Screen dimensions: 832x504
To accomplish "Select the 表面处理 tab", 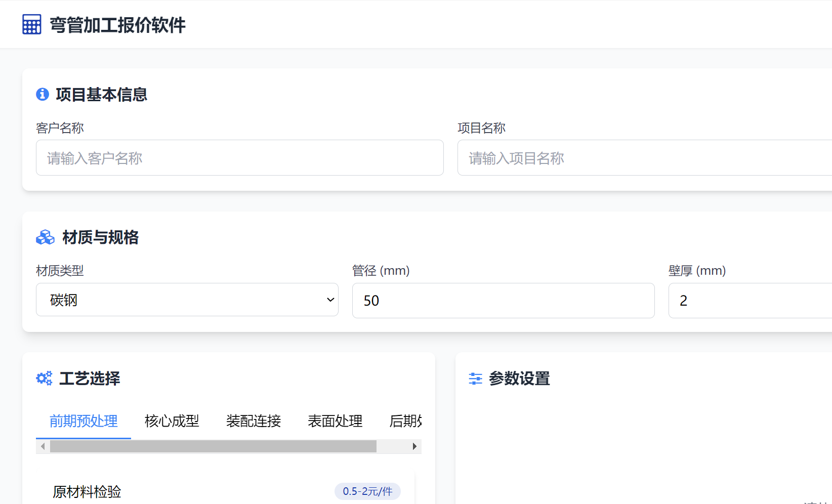I will point(335,421).
